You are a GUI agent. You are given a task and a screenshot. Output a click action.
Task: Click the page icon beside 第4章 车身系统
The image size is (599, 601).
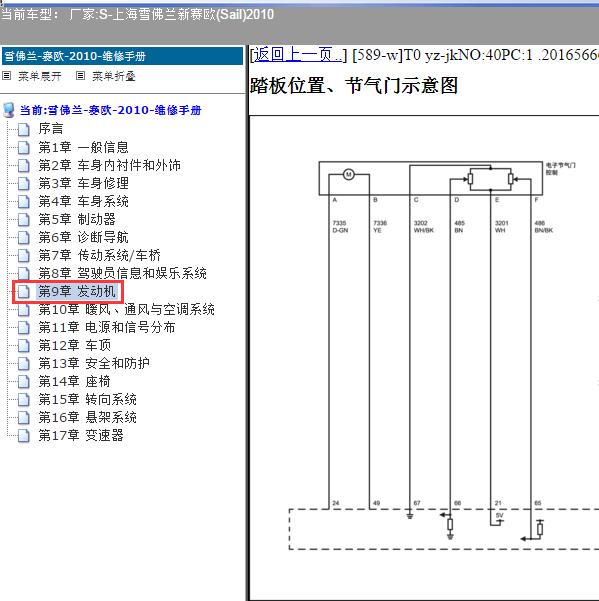24,201
